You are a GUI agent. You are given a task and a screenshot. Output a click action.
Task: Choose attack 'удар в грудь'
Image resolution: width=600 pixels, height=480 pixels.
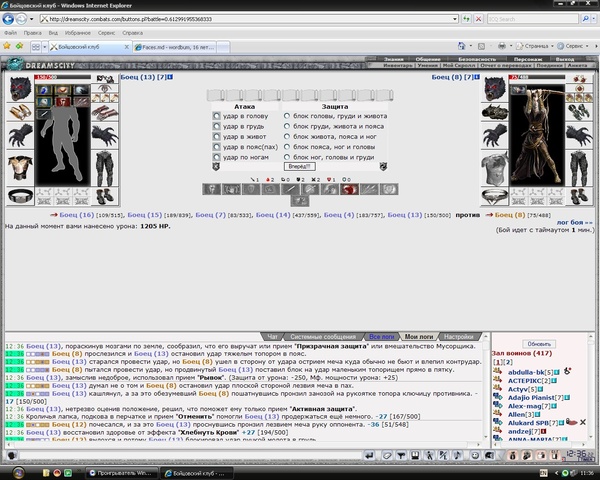click(x=217, y=126)
